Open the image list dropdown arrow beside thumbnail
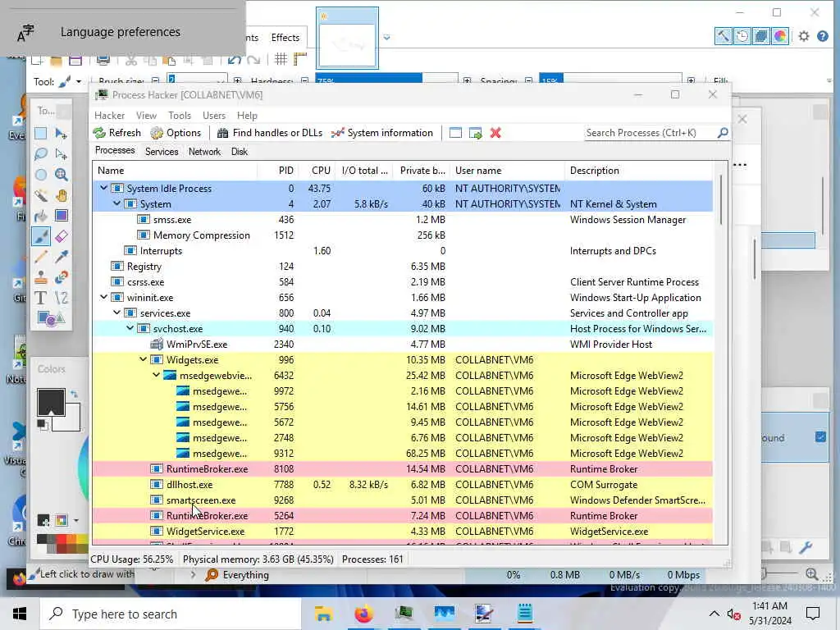The height and width of the screenshot is (630, 840). click(x=387, y=38)
